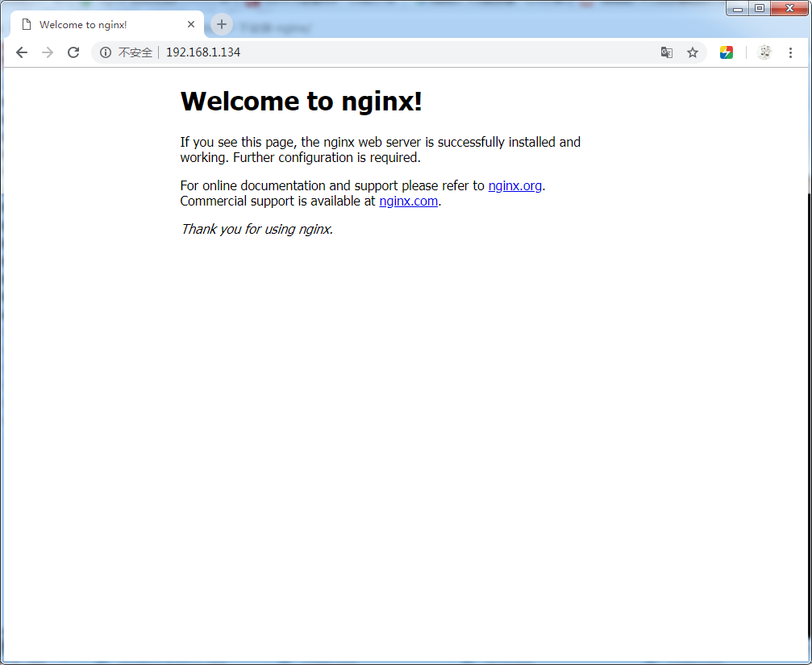Click the vertical scrollbar on the right edge
This screenshot has width=812, height=665.
point(808,363)
